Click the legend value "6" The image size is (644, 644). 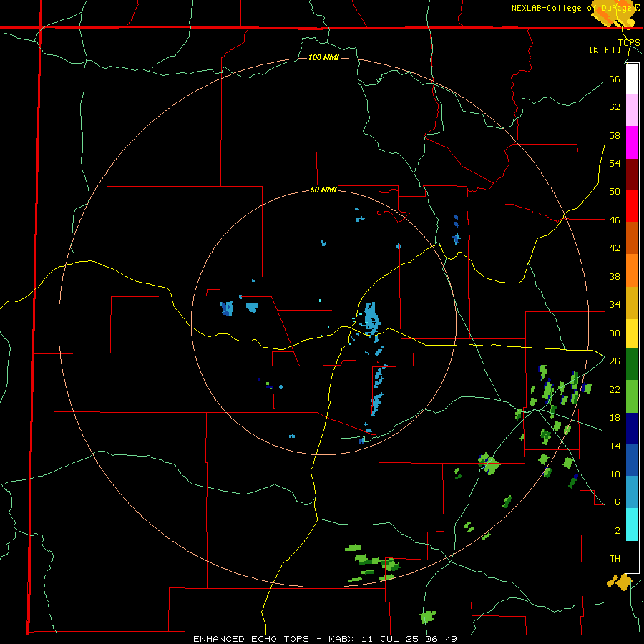618,502
